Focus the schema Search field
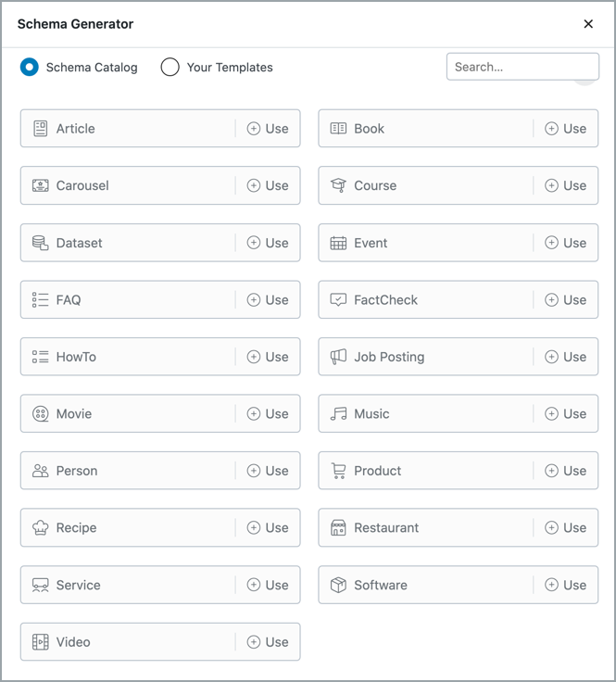The image size is (616, 682). point(522,67)
